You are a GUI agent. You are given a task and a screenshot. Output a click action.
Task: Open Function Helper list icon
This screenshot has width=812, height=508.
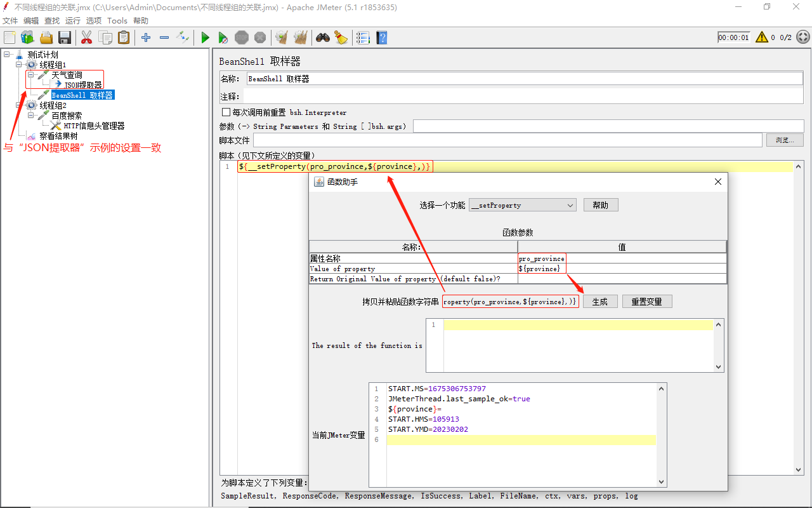(363, 37)
